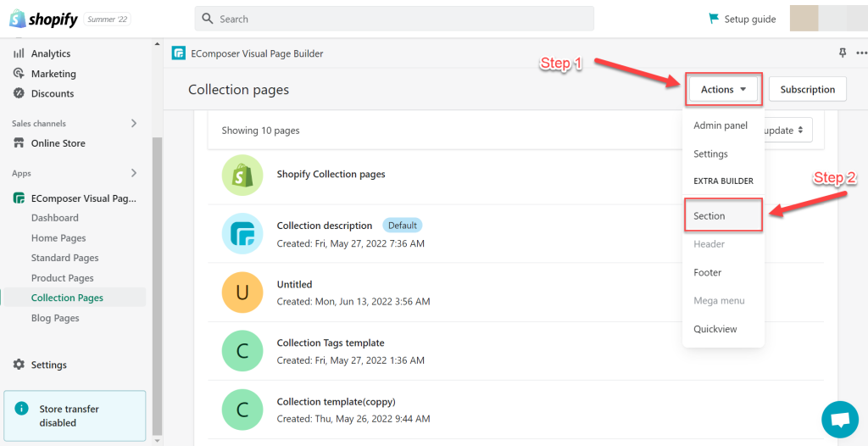Click the Setup guide flag icon
The width and height of the screenshot is (868, 446).
coord(714,19)
